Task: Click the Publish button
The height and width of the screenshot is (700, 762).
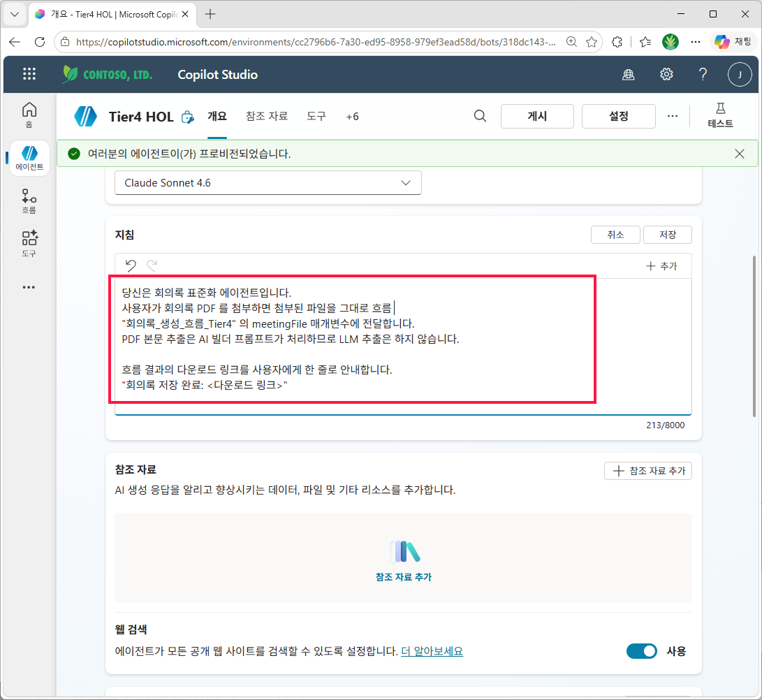Action: [537, 116]
